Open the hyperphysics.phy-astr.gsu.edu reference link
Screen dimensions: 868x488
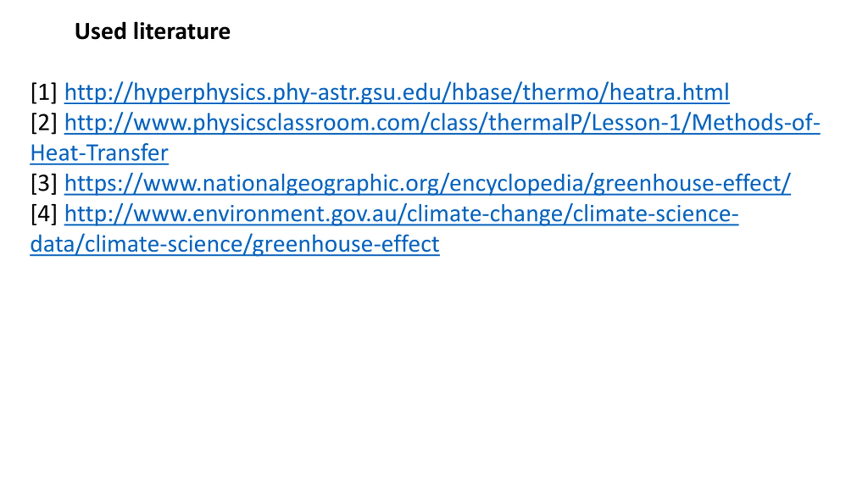point(397,92)
